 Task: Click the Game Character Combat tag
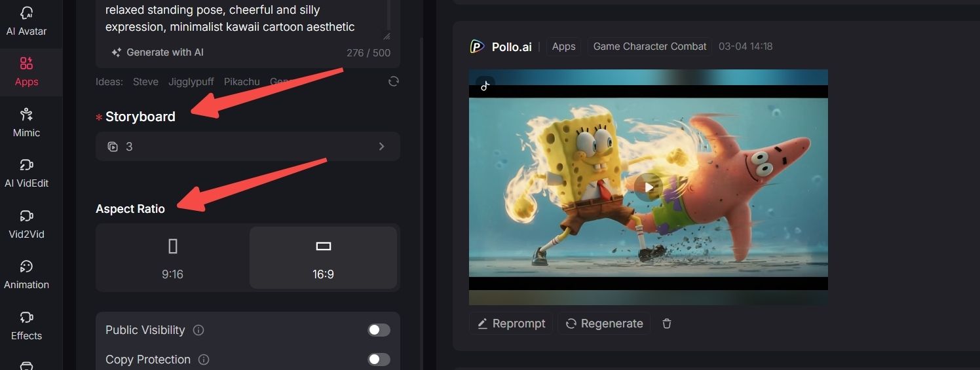650,46
